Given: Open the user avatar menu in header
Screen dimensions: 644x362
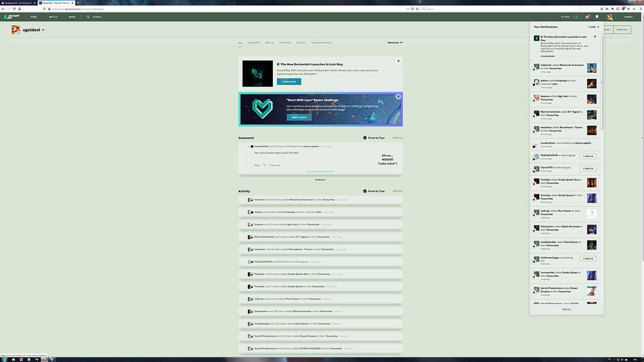Looking at the screenshot, I should 609,17.
